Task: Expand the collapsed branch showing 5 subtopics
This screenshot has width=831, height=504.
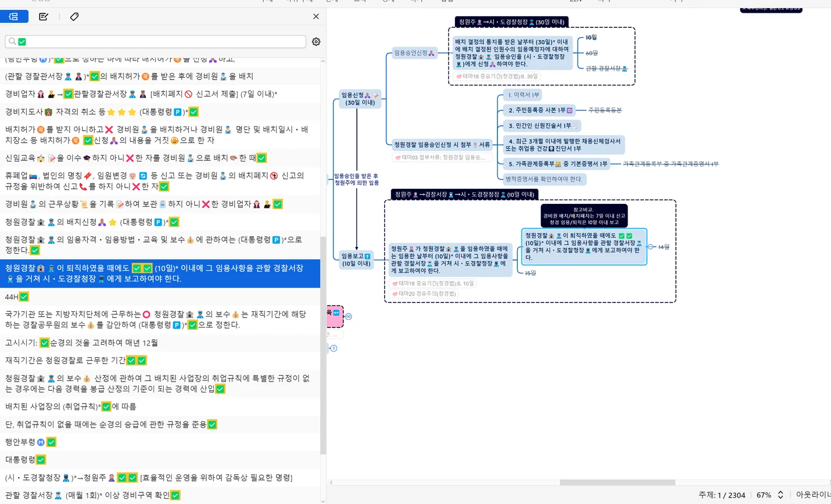Action: pyautogui.click(x=334, y=348)
